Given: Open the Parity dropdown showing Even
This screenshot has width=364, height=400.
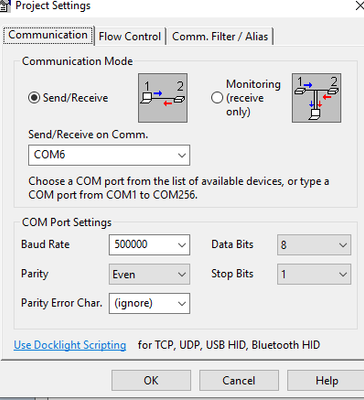Looking at the screenshot, I should [149, 274].
